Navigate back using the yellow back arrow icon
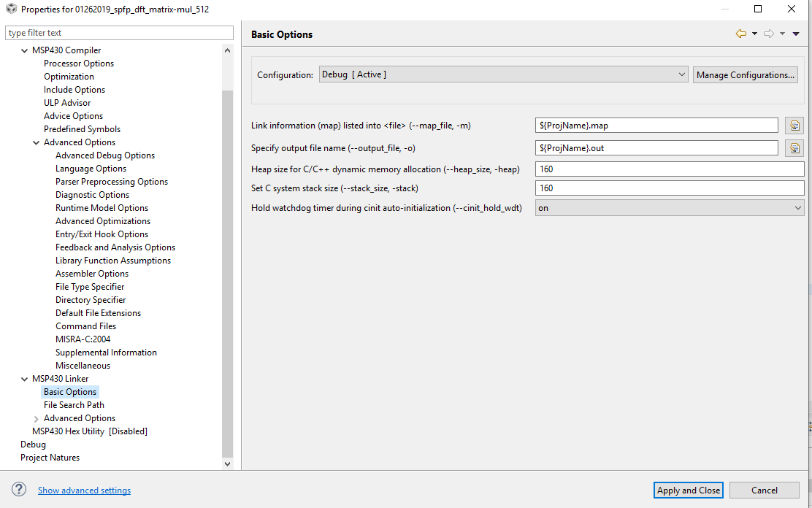Image resolution: width=812 pixels, height=508 pixels. [x=740, y=34]
